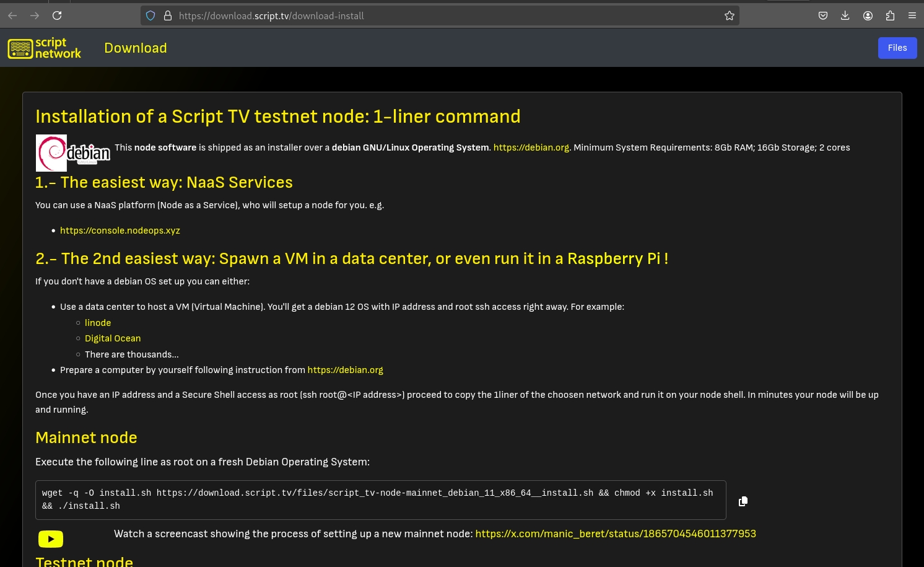This screenshot has width=924, height=567.
Task: Open the Firefox hamburger application menu
Action: click(912, 16)
